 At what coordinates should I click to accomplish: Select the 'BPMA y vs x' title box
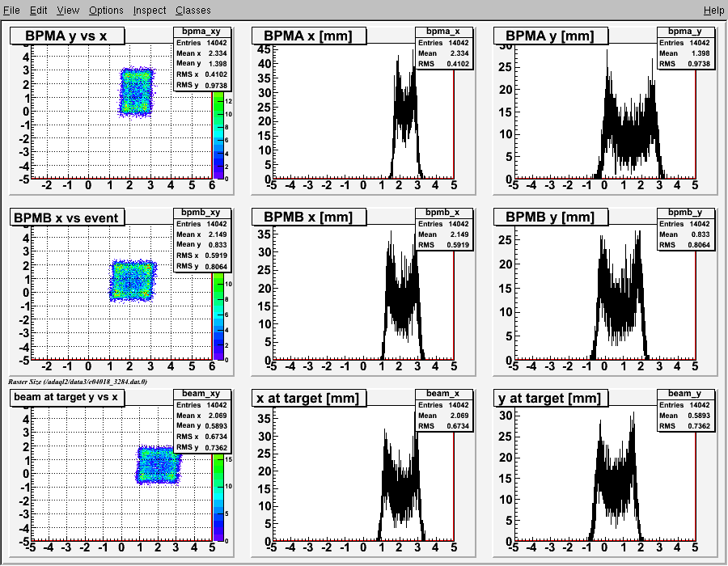pos(67,36)
